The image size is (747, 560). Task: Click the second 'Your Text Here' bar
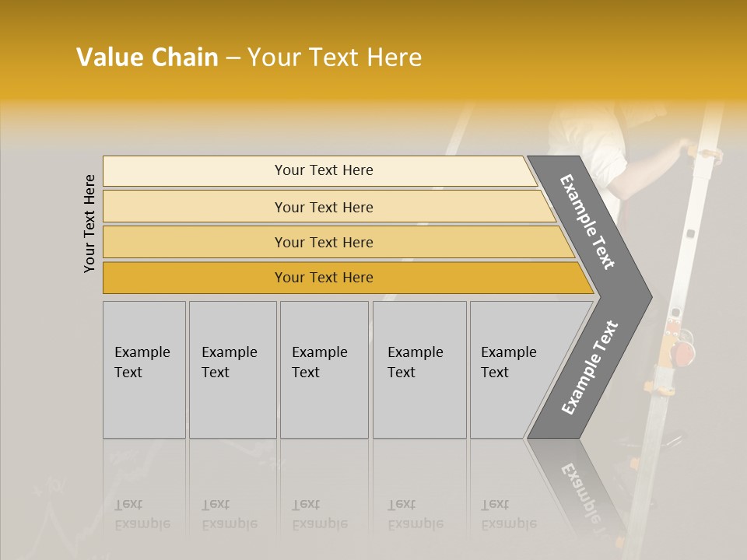pyautogui.click(x=328, y=206)
